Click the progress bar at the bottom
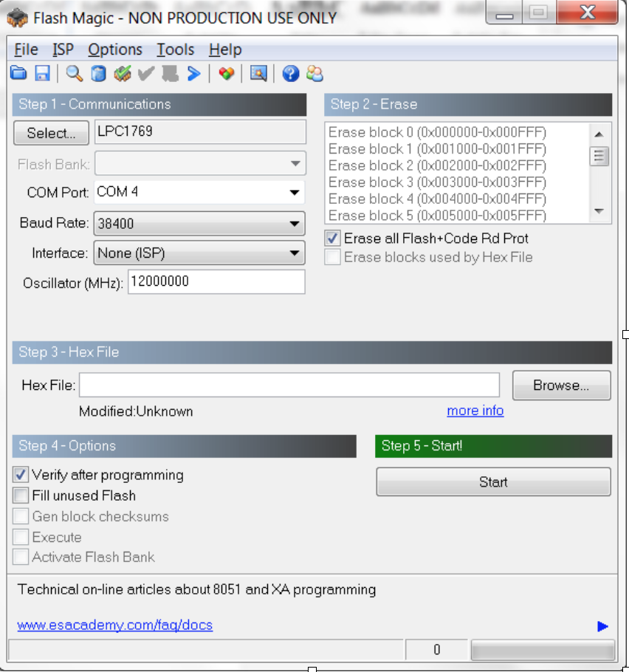 point(543,650)
